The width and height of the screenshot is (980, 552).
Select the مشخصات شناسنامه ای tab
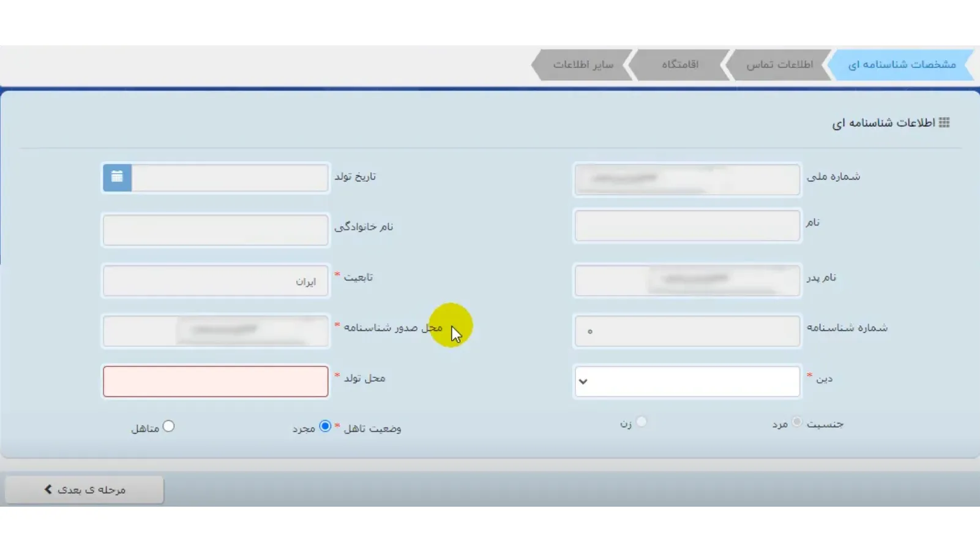[x=901, y=64]
